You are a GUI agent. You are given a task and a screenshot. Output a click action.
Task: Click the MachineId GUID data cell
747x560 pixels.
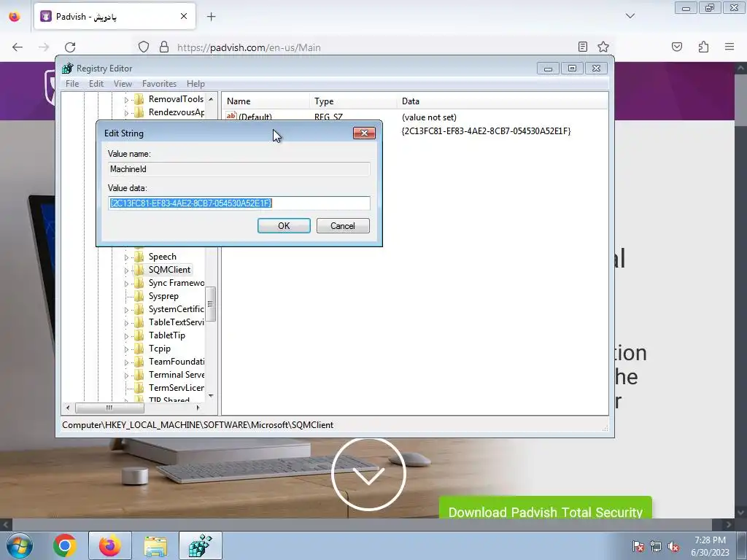click(486, 131)
